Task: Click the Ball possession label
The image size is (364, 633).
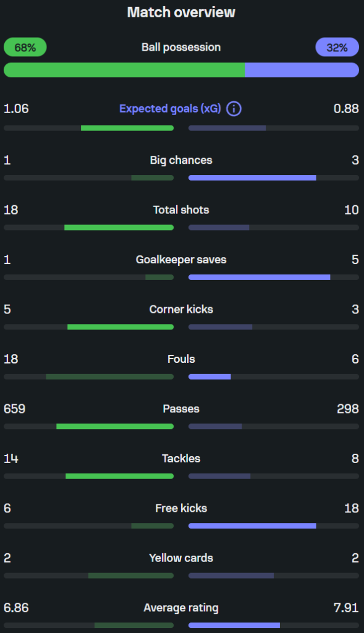Action: [181, 47]
